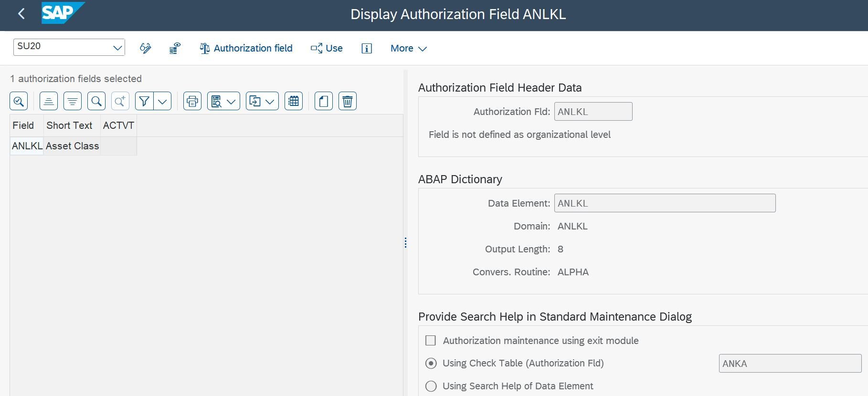Expand the export options dropdown
The image size is (868, 396).
pos(270,101)
